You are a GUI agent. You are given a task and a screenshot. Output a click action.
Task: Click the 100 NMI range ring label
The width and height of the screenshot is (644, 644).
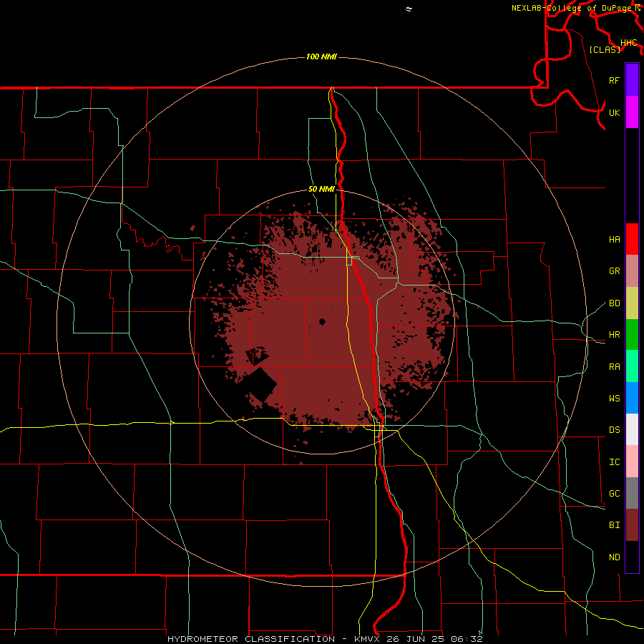[321, 57]
